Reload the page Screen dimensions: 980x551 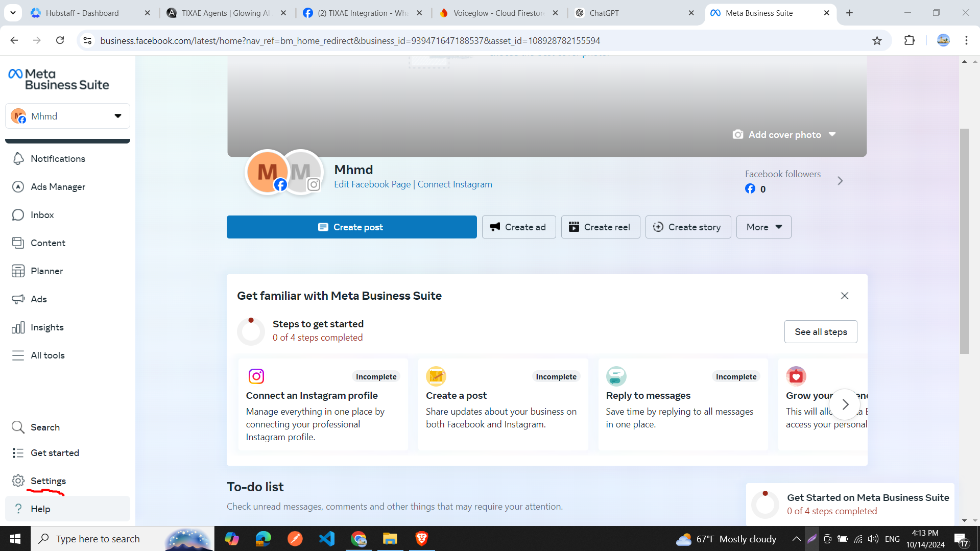(x=60, y=40)
